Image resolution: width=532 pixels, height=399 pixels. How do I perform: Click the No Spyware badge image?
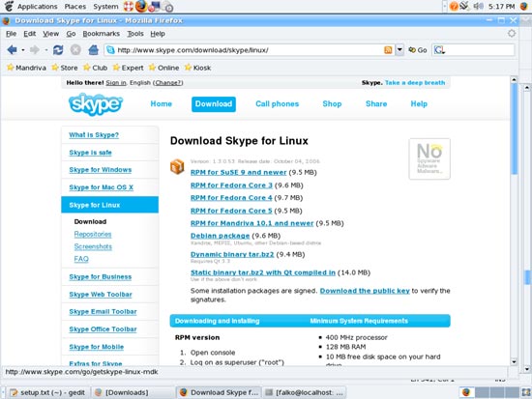pos(429,158)
